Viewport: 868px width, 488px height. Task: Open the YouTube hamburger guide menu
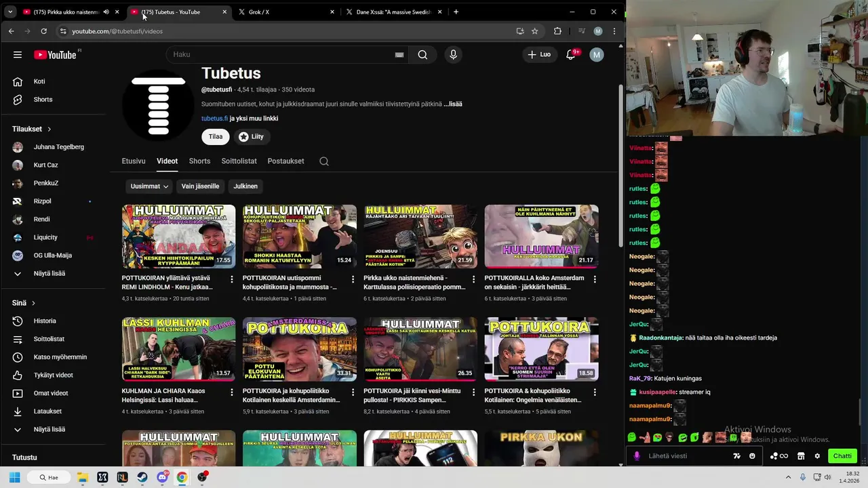point(18,55)
